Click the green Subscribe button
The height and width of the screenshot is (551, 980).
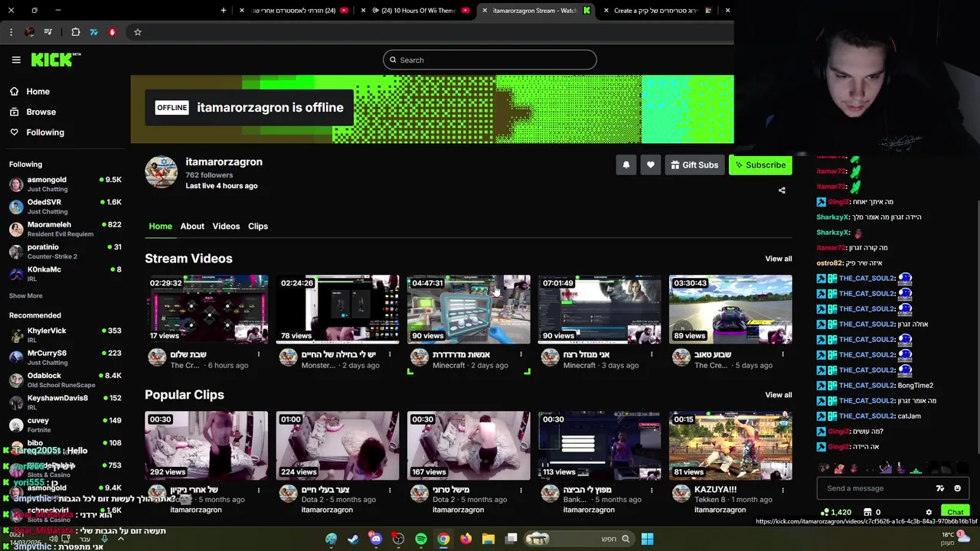click(x=760, y=165)
